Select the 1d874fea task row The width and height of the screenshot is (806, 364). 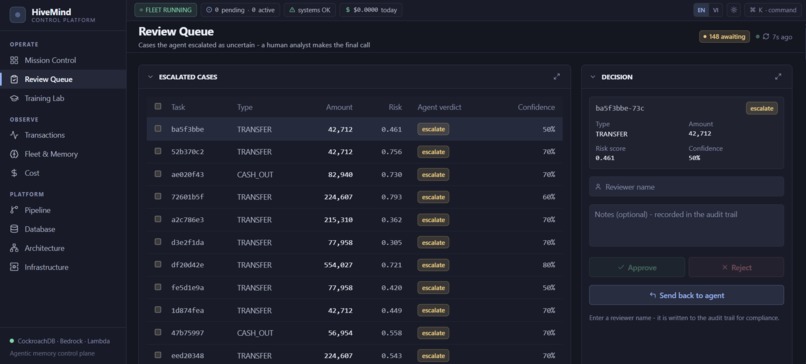(355, 310)
